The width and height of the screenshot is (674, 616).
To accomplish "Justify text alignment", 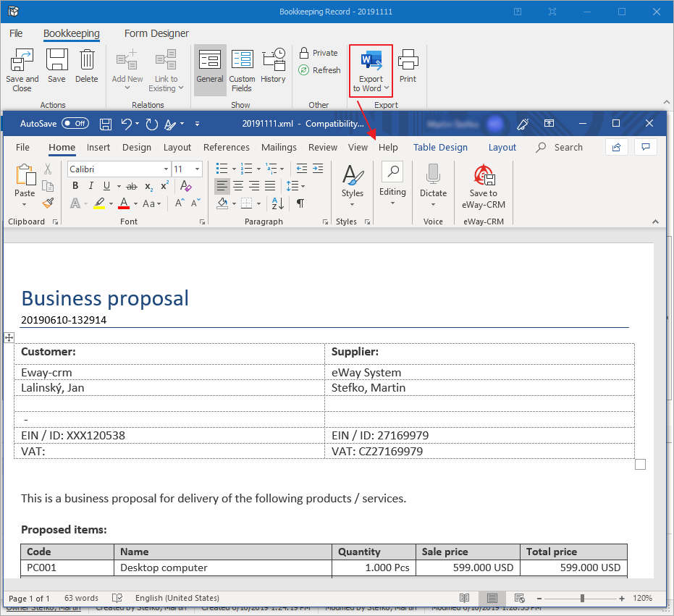I will point(270,186).
